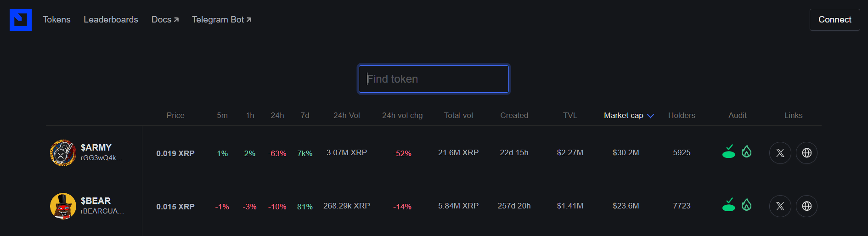
Task: Click the $BEAR token avatar
Action: (63, 206)
